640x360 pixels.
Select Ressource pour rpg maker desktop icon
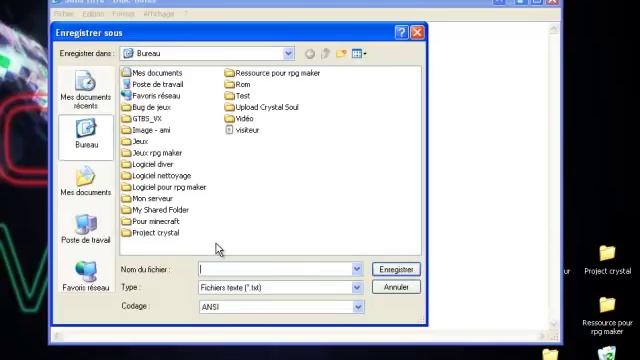coord(607,316)
